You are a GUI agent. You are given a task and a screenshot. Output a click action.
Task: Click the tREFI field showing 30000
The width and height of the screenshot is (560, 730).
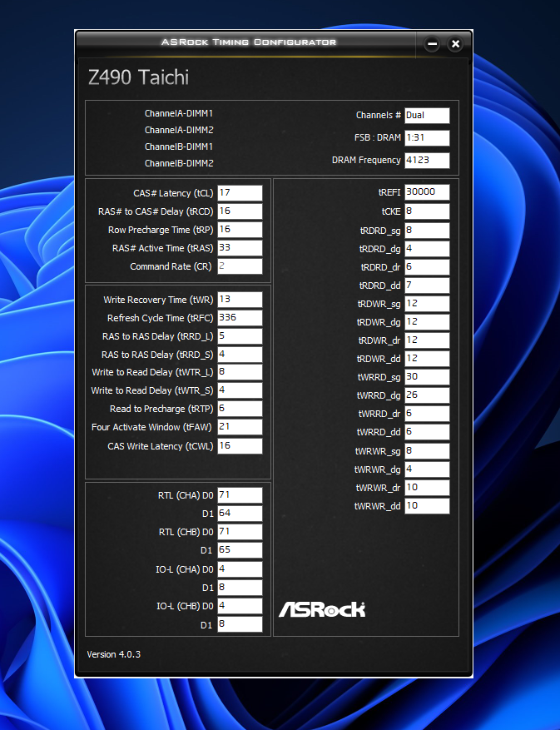point(427,191)
